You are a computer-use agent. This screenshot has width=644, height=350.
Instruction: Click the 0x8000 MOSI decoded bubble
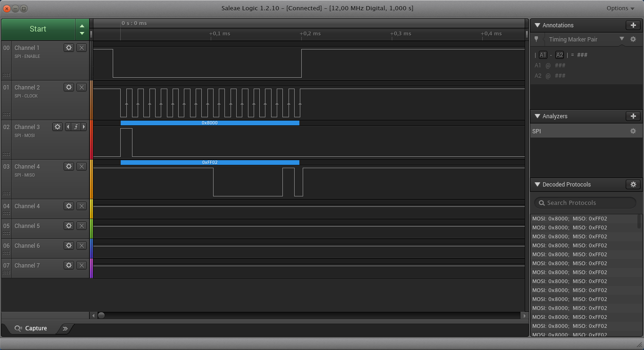210,123
